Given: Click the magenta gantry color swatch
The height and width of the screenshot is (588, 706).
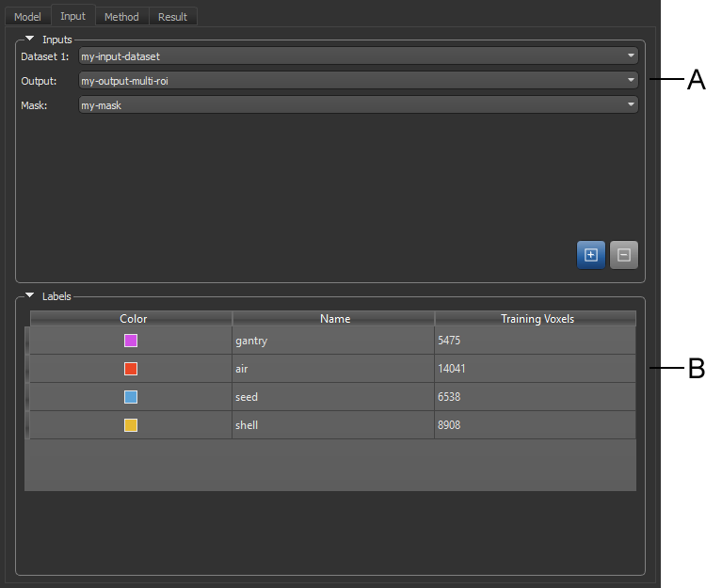Looking at the screenshot, I should click(x=131, y=341).
